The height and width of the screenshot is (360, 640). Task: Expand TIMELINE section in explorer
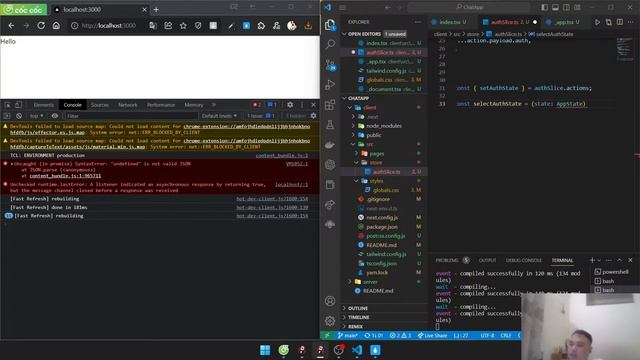[359, 317]
